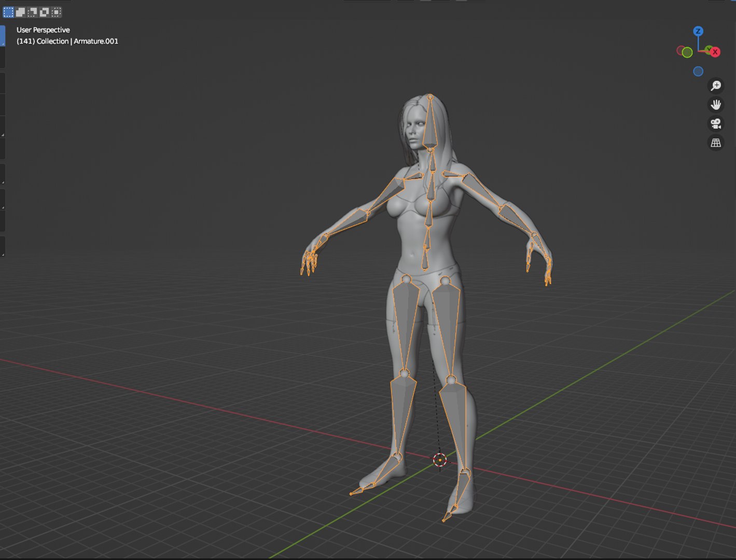Click the hollow red negative X gizmo circle
This screenshot has height=560, width=736.
pos(680,50)
